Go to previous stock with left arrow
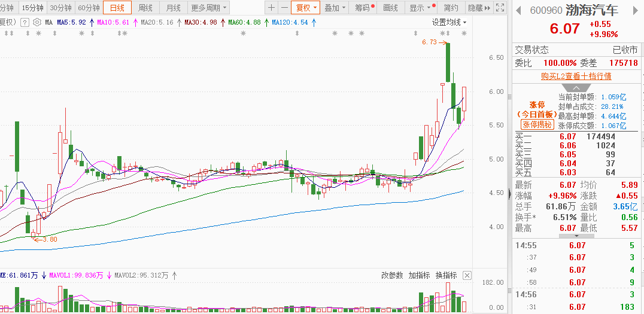Screen dimensions: 644x314 (x=519, y=10)
